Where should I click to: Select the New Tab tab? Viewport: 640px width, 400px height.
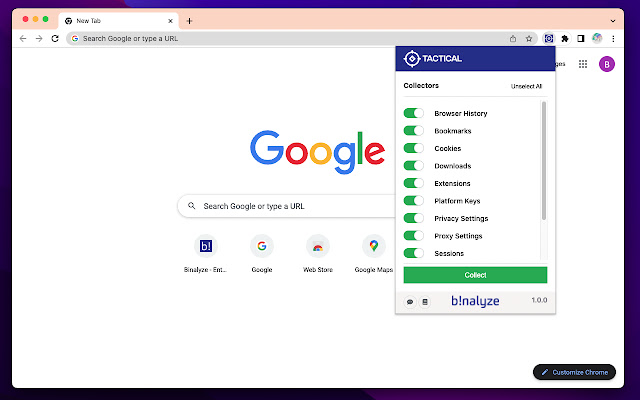[118, 21]
